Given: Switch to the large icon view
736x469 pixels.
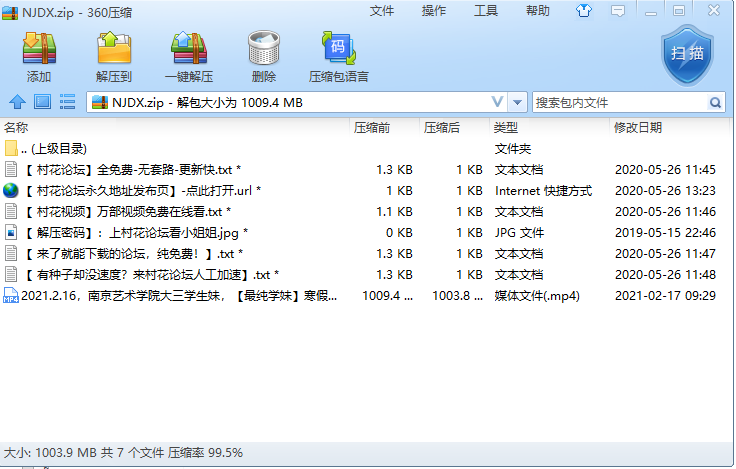Looking at the screenshot, I should pos(42,102).
